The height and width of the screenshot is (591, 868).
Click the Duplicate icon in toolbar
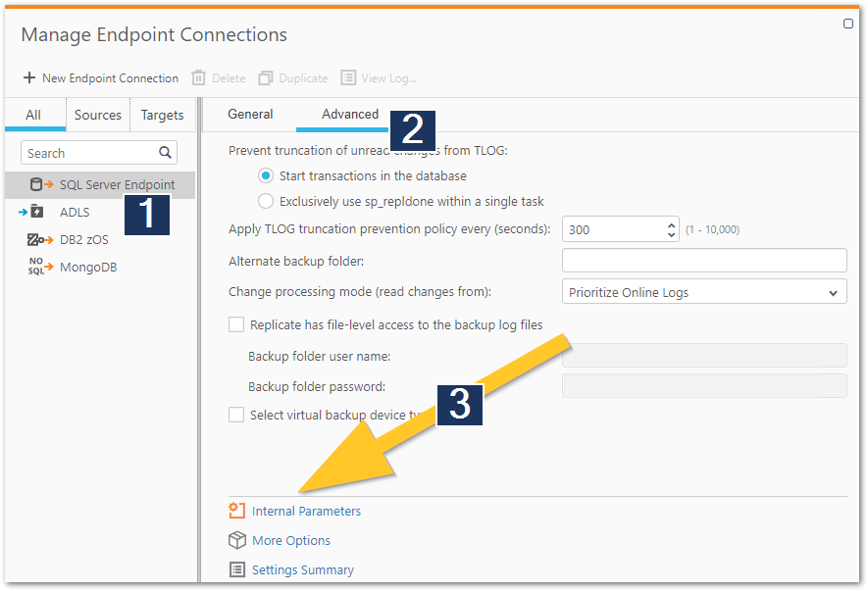(x=266, y=78)
